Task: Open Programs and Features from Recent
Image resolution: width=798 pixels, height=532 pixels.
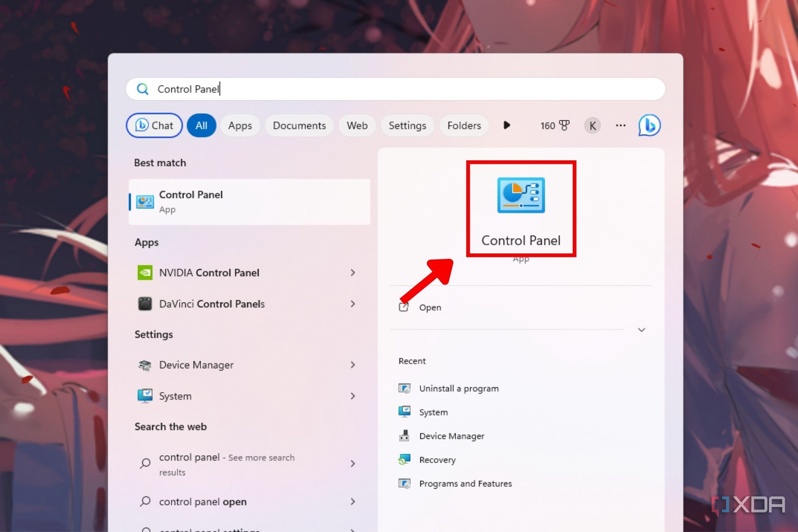Action: (465, 483)
